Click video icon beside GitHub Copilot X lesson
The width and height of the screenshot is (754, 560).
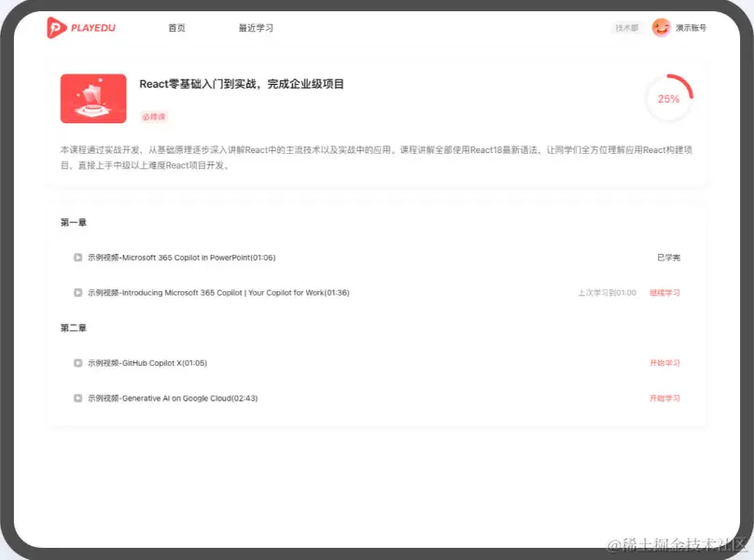click(77, 363)
